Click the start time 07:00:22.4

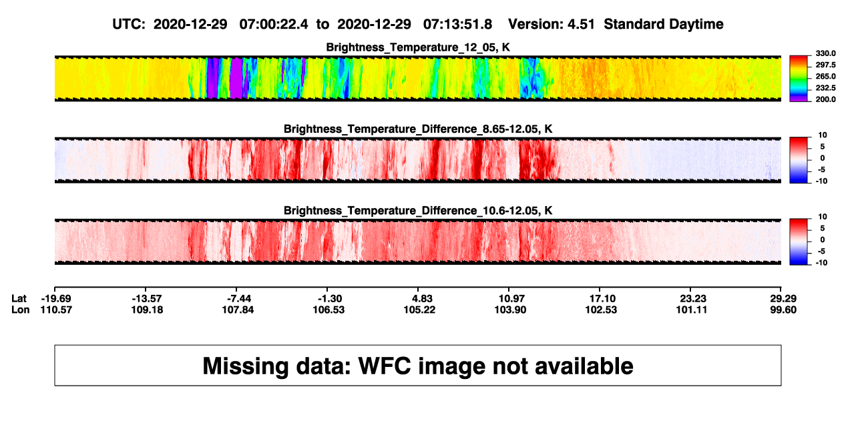tap(274, 24)
